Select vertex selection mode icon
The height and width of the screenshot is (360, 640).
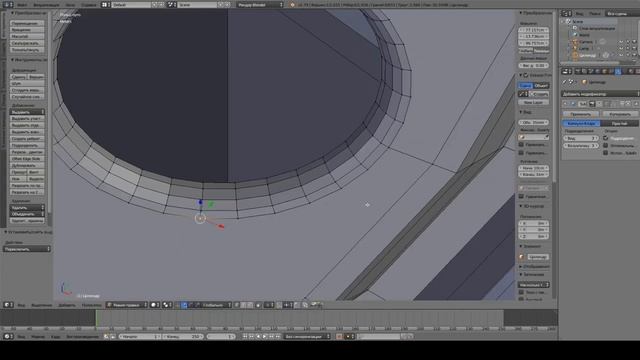point(237,304)
